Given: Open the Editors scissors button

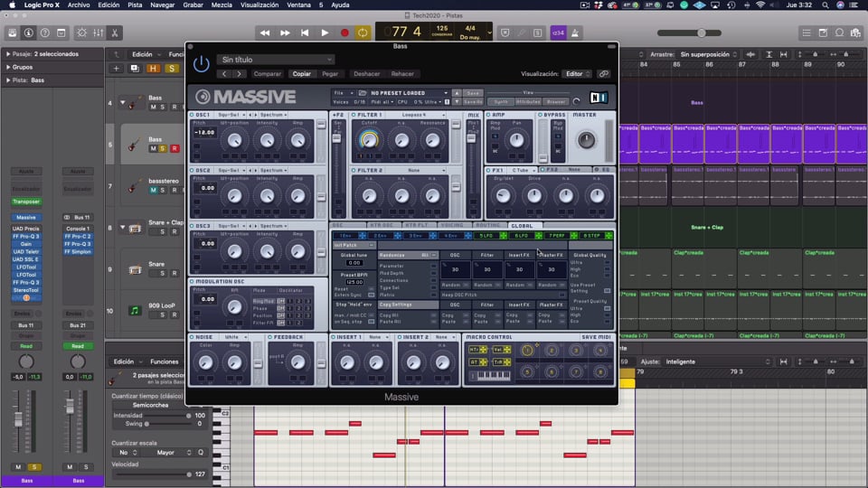Looking at the screenshot, I should point(115,33).
